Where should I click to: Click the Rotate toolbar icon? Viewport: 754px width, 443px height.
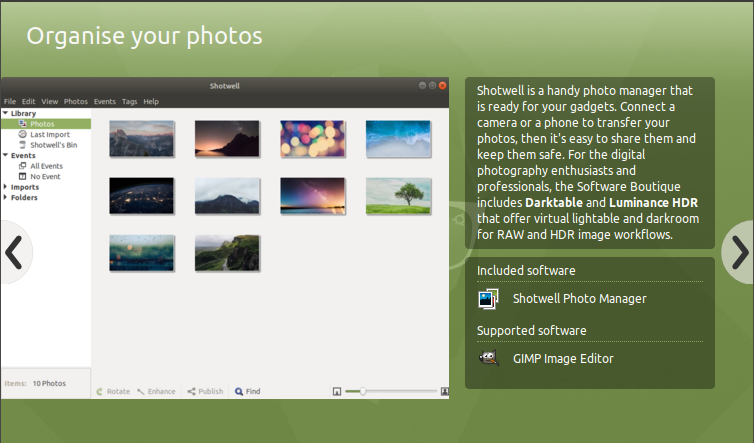(100, 391)
